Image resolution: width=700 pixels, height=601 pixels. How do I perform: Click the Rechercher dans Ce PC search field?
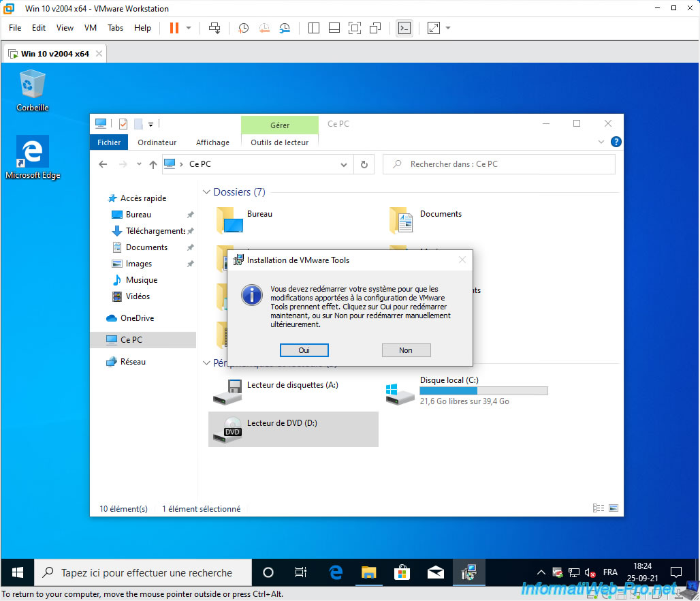499,164
